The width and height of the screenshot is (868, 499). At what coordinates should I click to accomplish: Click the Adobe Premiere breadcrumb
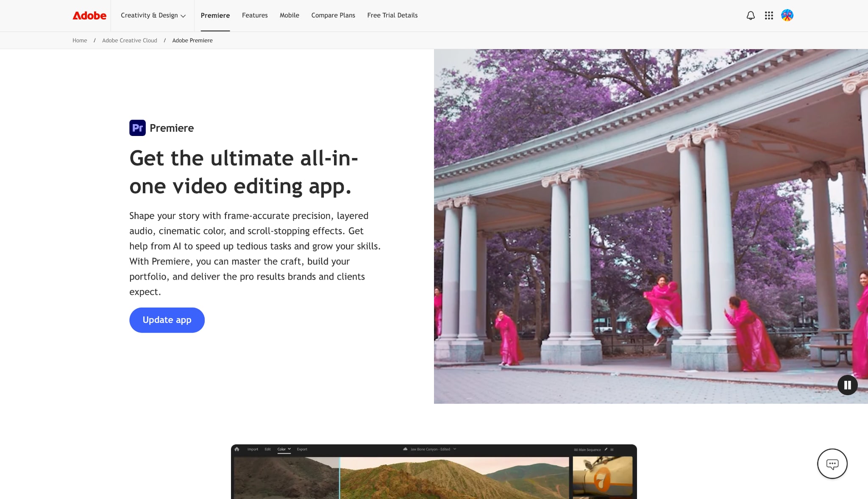pos(192,41)
